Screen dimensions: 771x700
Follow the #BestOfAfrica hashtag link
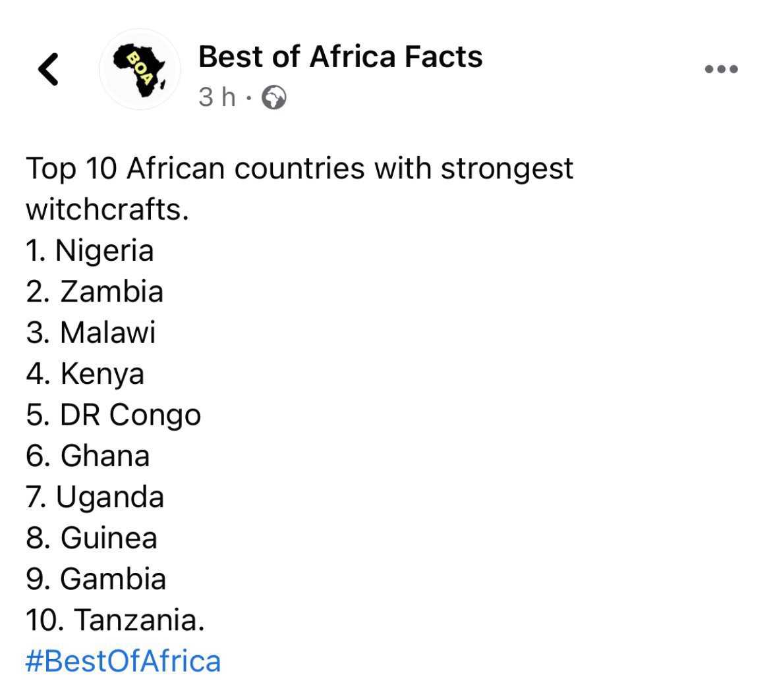pyautogui.click(x=123, y=661)
